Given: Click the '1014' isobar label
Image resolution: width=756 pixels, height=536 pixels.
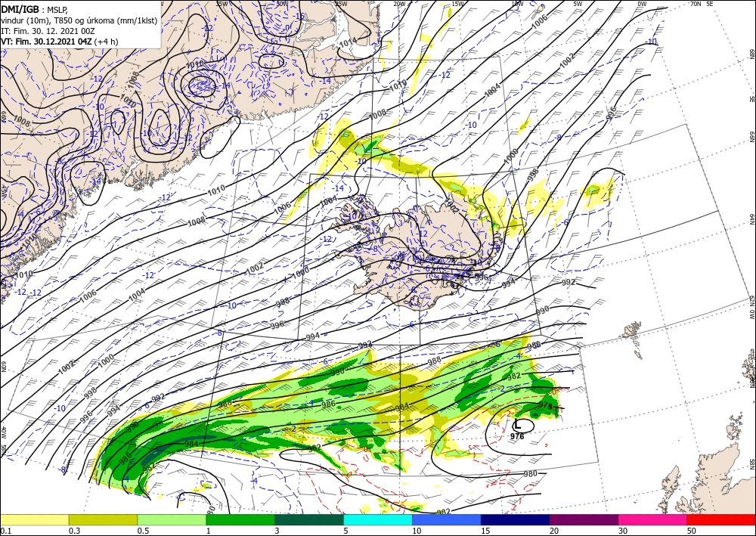Looking at the screenshot, I should pos(348,43).
